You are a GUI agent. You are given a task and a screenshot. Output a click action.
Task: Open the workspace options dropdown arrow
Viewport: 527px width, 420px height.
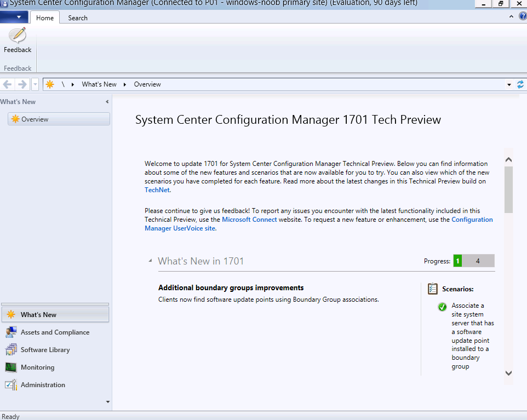click(107, 401)
